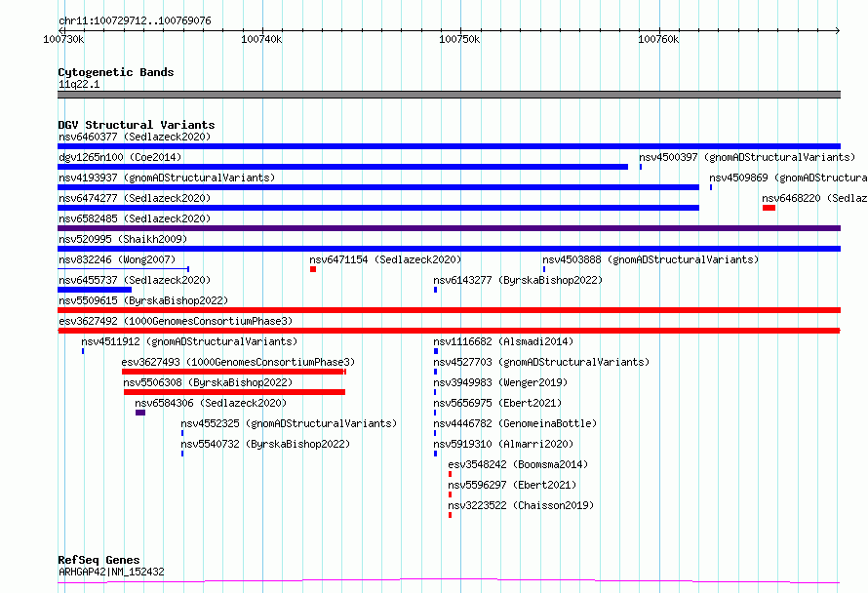Select the nsv4446782 (GenomeinaBottle) label
The image size is (868, 593).
pyautogui.click(x=515, y=423)
